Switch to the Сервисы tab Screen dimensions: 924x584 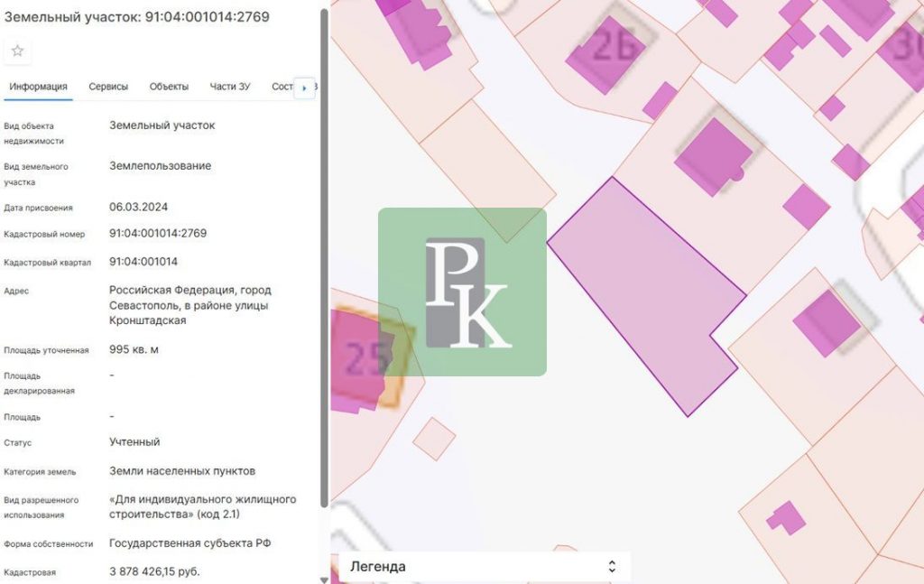108,87
